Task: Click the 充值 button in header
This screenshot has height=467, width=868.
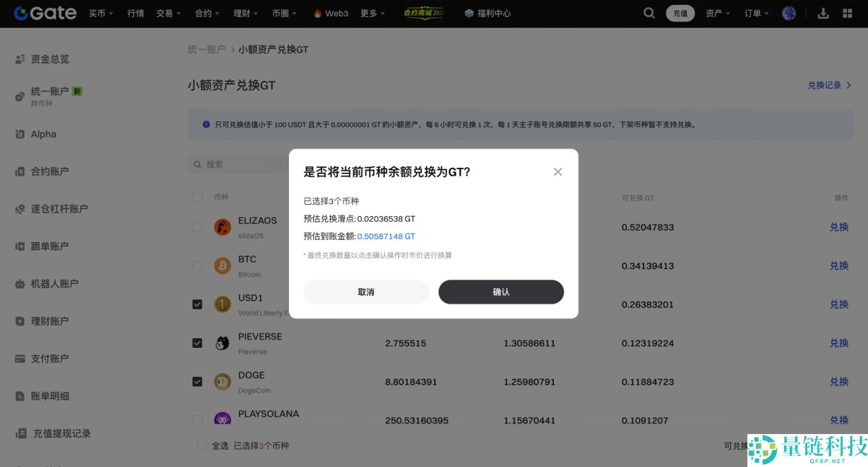Action: pyautogui.click(x=680, y=13)
